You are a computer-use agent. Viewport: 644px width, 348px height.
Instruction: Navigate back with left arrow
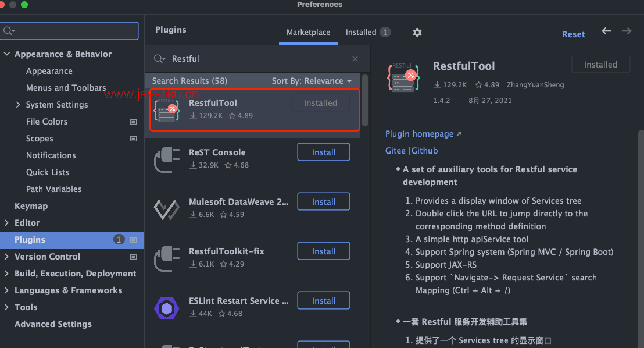(606, 31)
